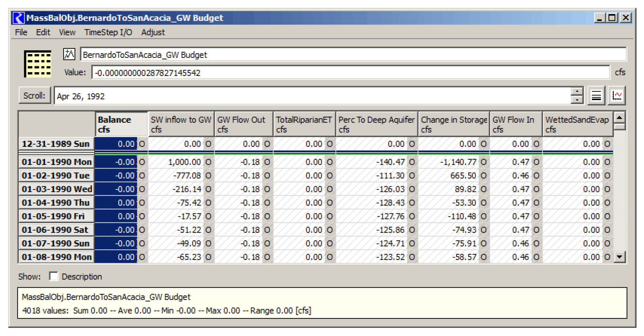Image resolution: width=644 pixels, height=336 pixels.
Task: Click the Value input field
Action: (x=350, y=72)
